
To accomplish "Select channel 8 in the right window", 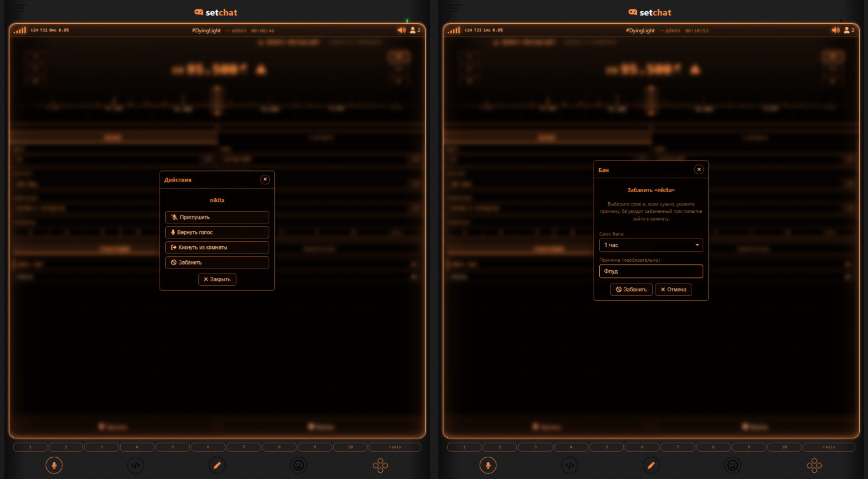I will click(x=713, y=447).
